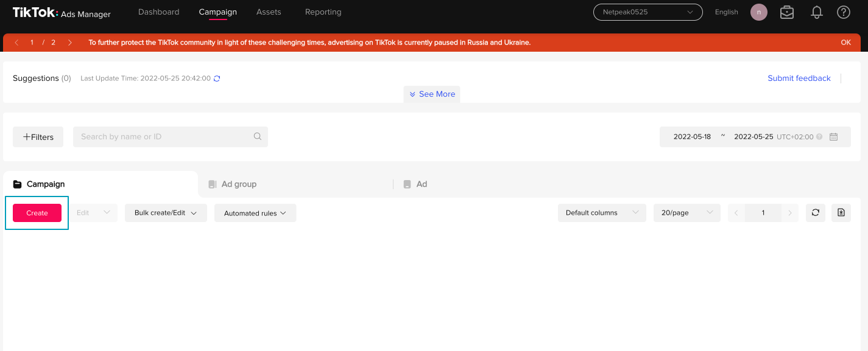The width and height of the screenshot is (868, 351).
Task: Refresh the campaign table
Action: [x=816, y=213]
